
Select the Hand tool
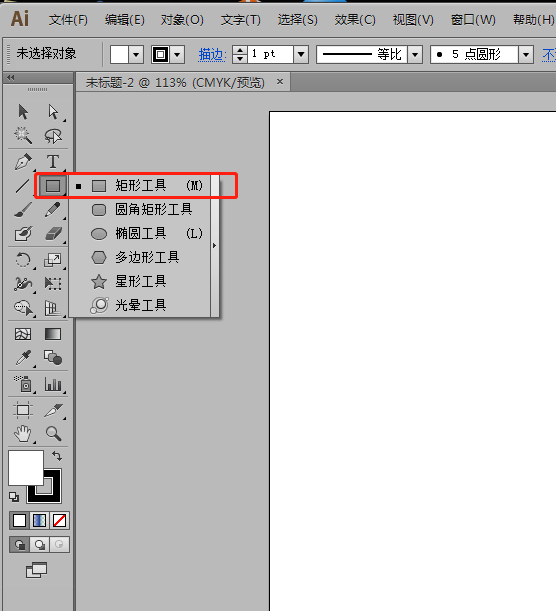coord(23,433)
